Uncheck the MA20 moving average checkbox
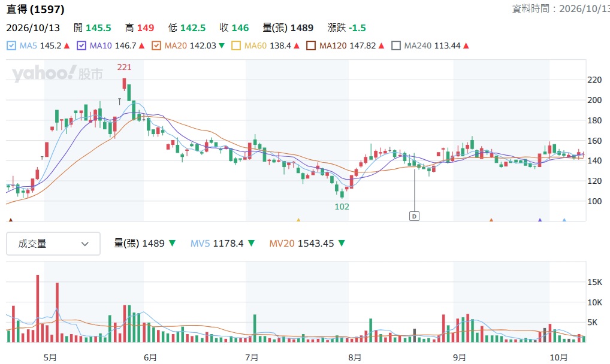This screenshot has width=610, height=364. click(156, 46)
